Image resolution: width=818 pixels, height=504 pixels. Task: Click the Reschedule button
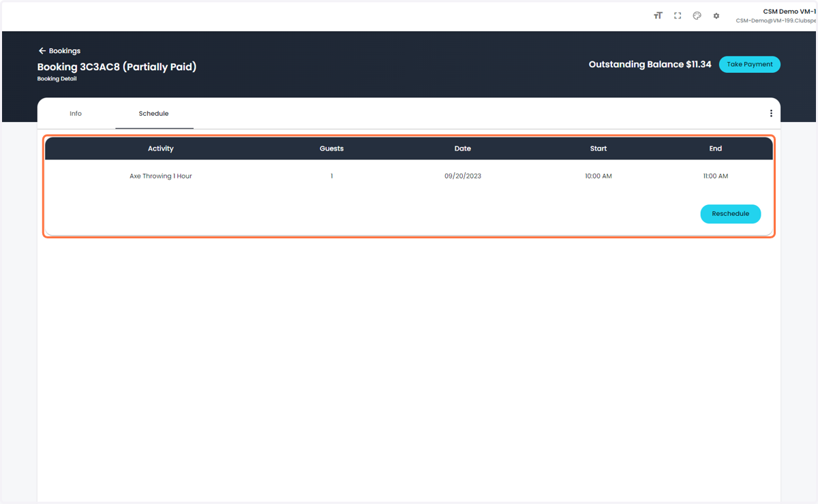click(731, 214)
